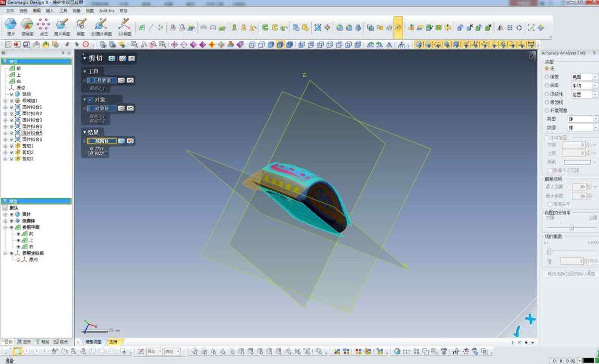
Task: Click the 线的乘数 slider handle
Action: (549, 251)
